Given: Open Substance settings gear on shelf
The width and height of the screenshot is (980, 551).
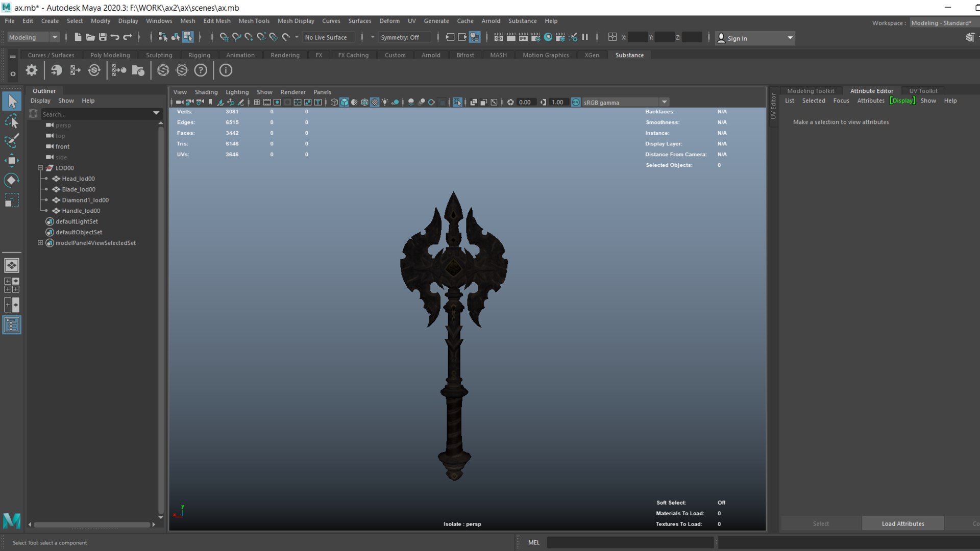Looking at the screenshot, I should 32,70.
